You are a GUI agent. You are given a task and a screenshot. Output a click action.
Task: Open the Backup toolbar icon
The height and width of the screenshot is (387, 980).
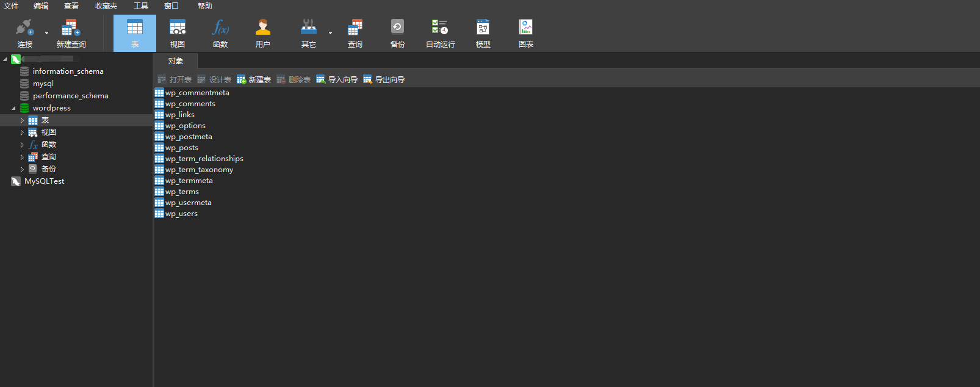[x=397, y=27]
